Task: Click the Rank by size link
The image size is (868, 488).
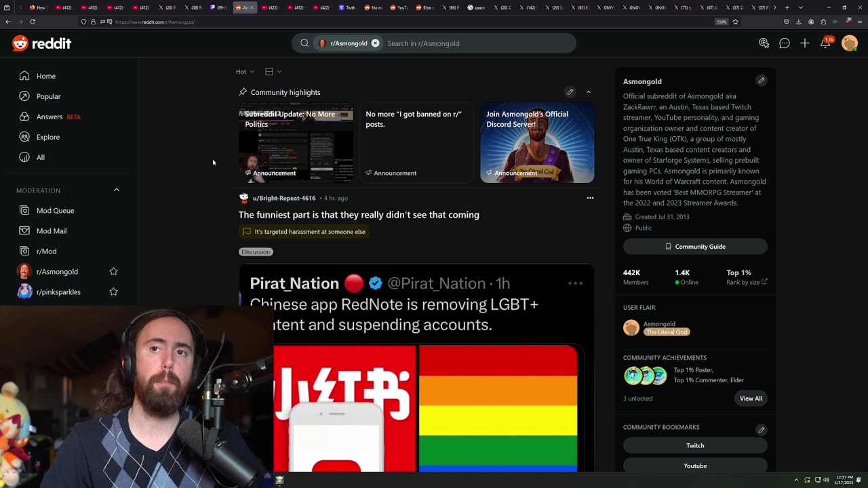Action: coord(747,282)
